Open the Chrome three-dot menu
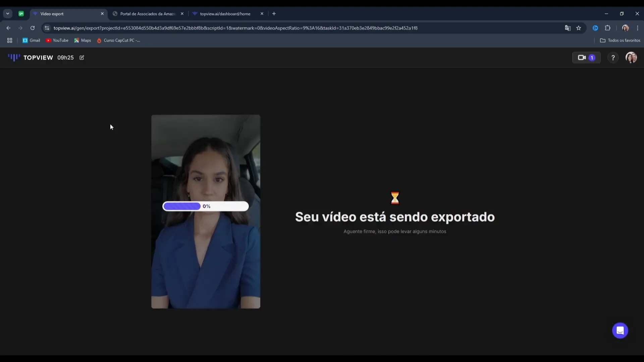Viewport: 644px width, 362px height. (x=638, y=28)
